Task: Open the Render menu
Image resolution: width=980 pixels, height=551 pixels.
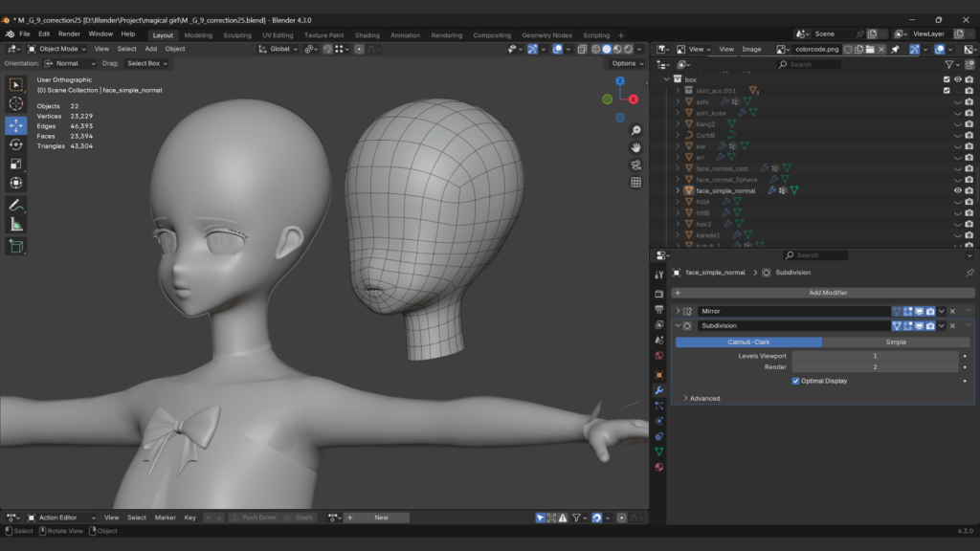Action: click(x=70, y=33)
